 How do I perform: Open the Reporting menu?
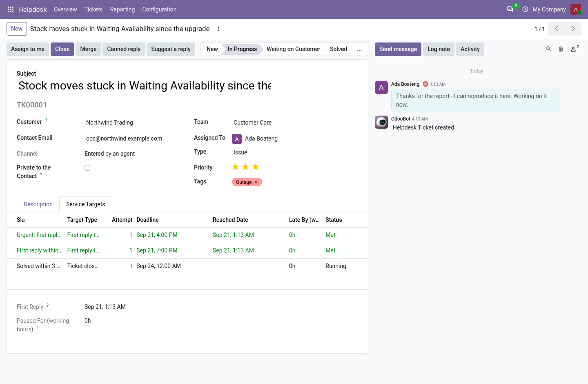click(122, 9)
